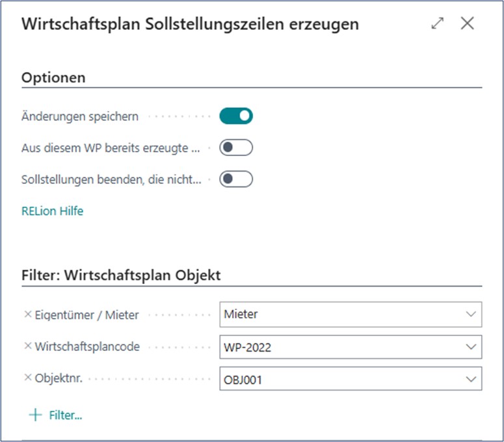The width and height of the screenshot is (504, 442).
Task: Disable the Änderungen speichern switch
Action: click(235, 116)
